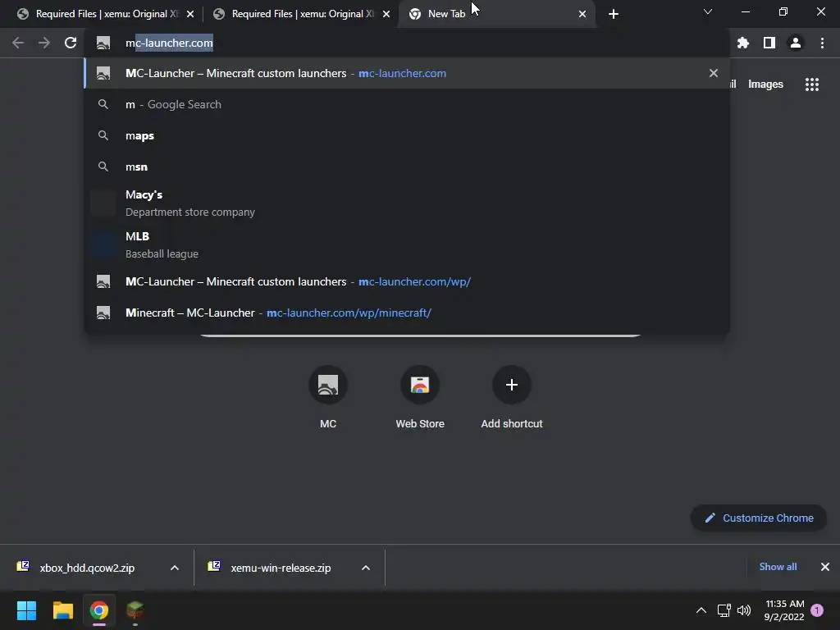Expand options for xemu-win-release.zip download

(366, 568)
